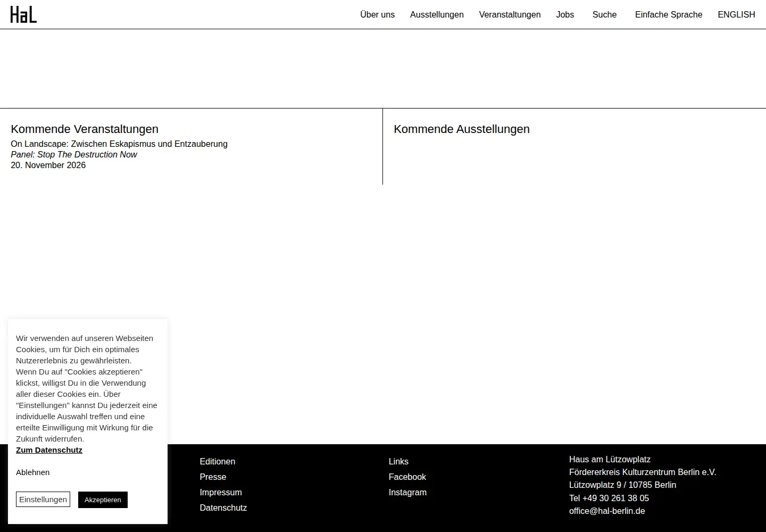Switch to Einfache Sprache
This screenshot has width=766, height=532.
(669, 15)
